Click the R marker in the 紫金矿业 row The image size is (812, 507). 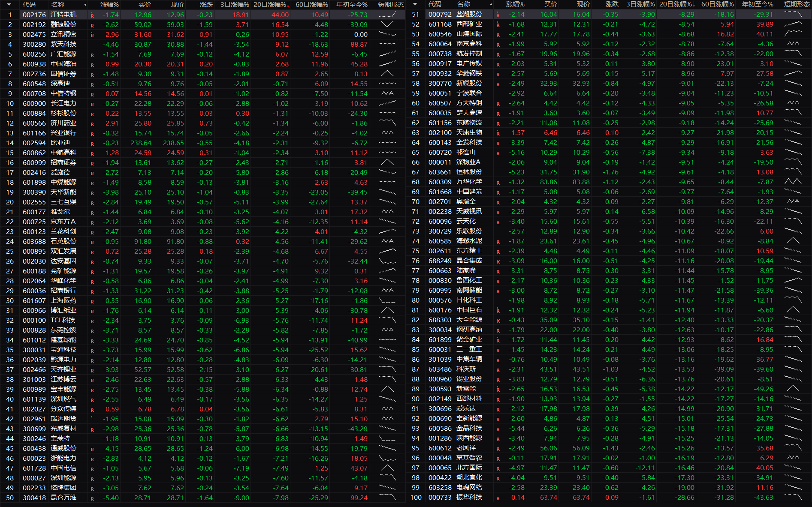pyautogui.click(x=498, y=340)
